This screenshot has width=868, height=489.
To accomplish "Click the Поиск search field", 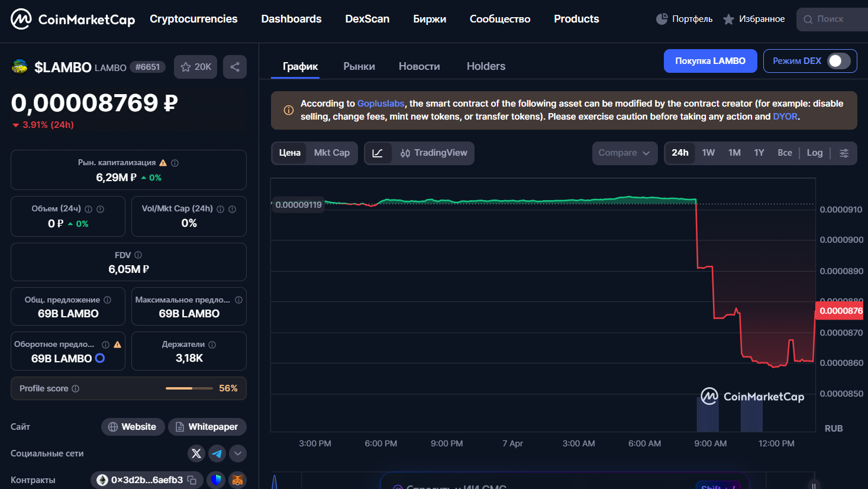I will 832,19.
